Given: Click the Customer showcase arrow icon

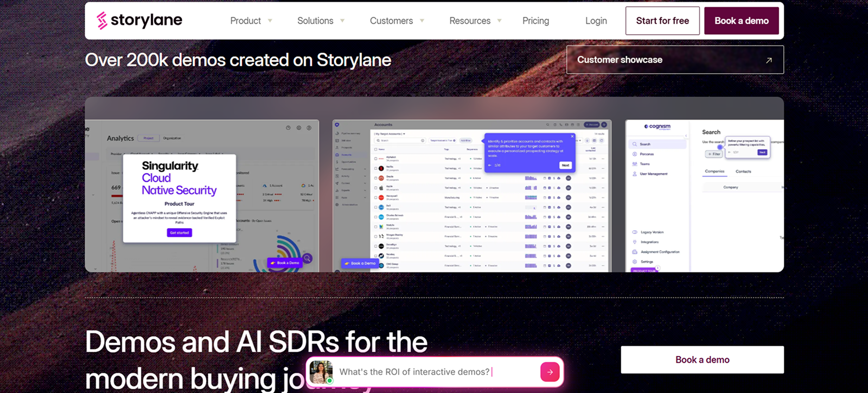Looking at the screenshot, I should [x=769, y=60].
